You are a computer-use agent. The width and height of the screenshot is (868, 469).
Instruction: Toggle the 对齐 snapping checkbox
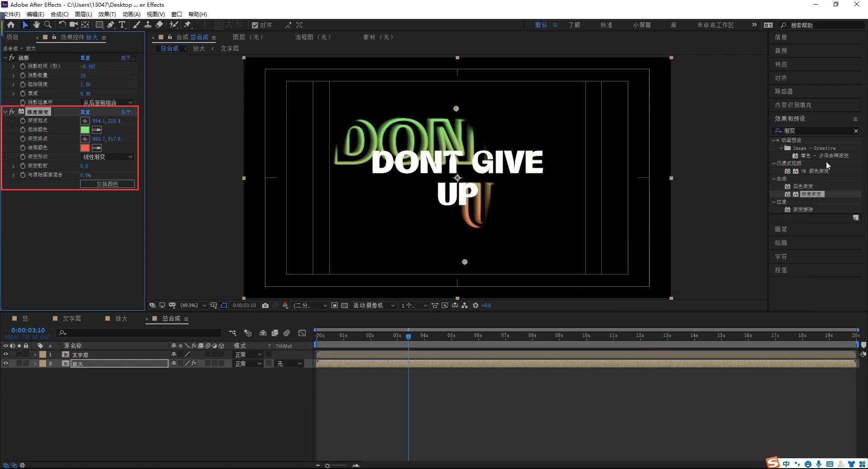(x=255, y=25)
